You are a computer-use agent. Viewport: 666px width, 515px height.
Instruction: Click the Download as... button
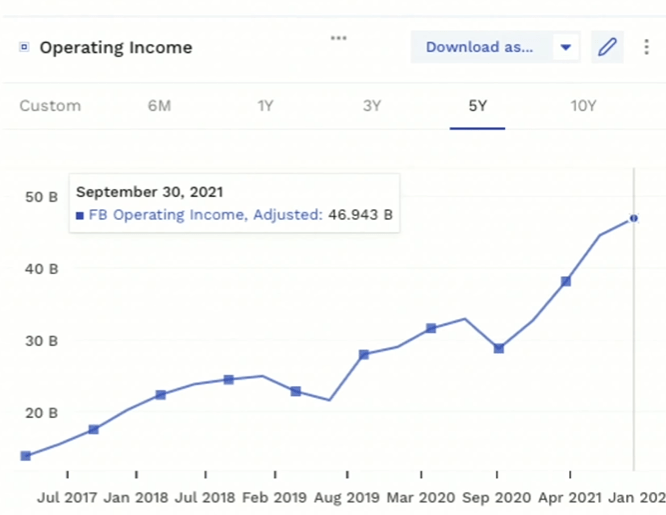(479, 47)
